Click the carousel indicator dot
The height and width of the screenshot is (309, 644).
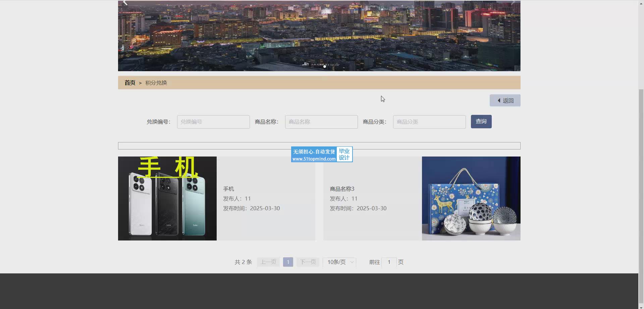(x=324, y=67)
